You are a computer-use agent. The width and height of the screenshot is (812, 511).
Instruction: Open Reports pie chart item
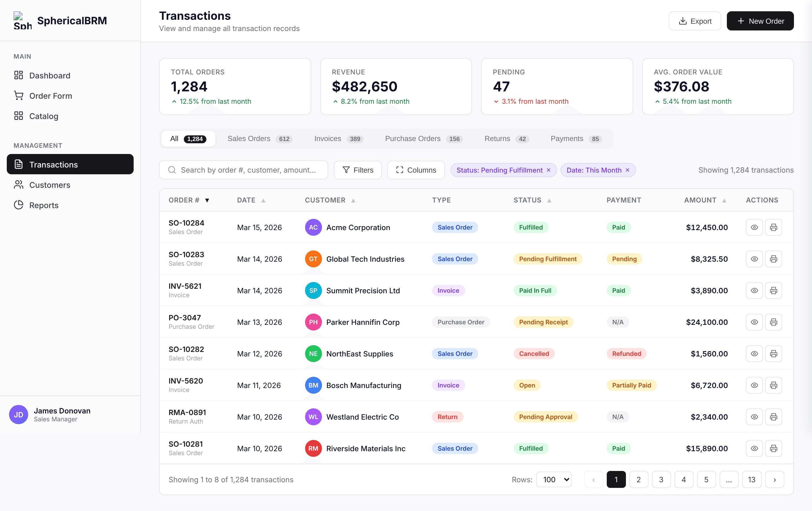click(x=70, y=205)
